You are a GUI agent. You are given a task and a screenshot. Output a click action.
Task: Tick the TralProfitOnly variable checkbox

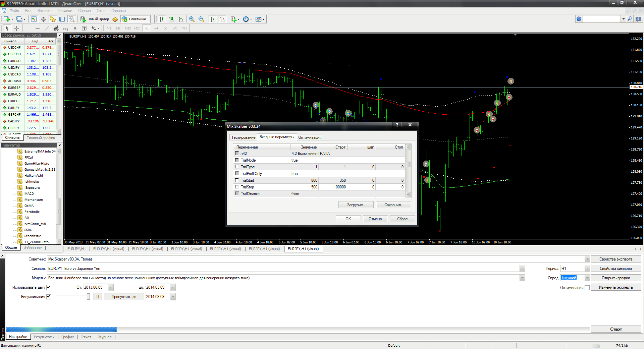click(x=237, y=173)
